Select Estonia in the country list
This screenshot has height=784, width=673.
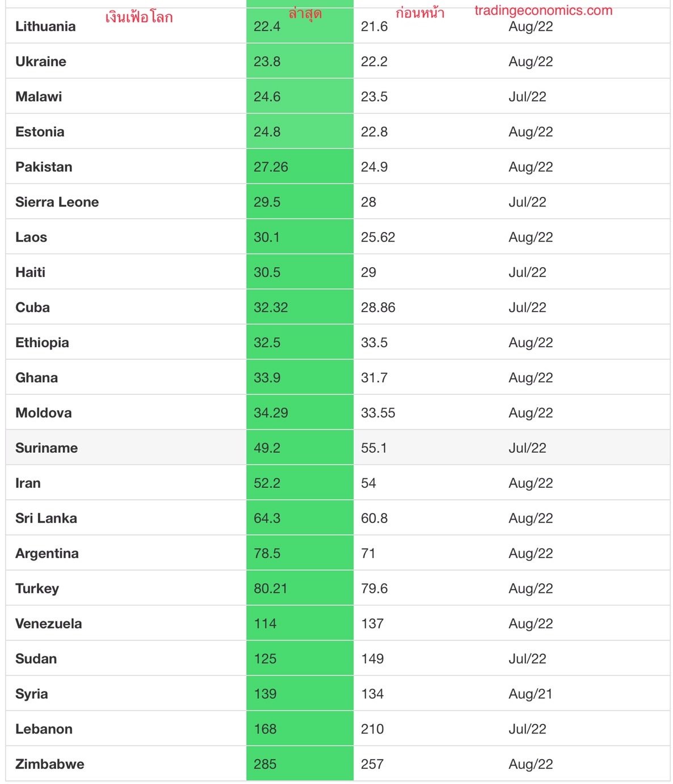[40, 132]
